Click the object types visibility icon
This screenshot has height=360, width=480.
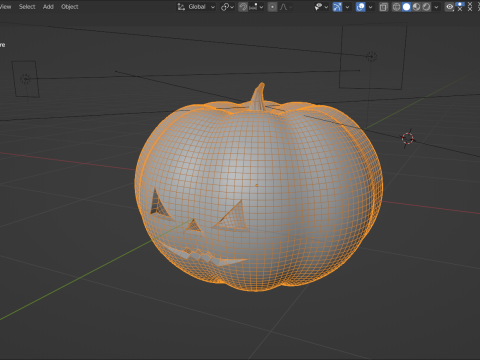[x=318, y=7]
